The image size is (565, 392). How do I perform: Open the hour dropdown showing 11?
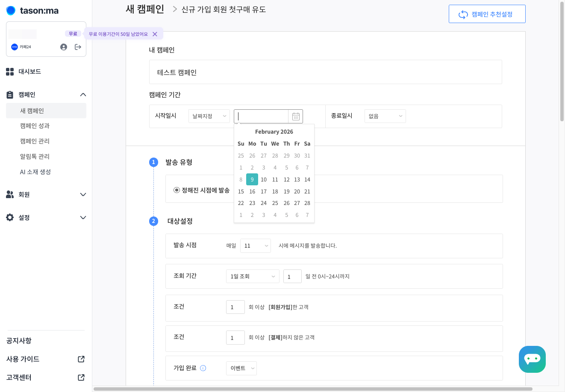coord(256,246)
